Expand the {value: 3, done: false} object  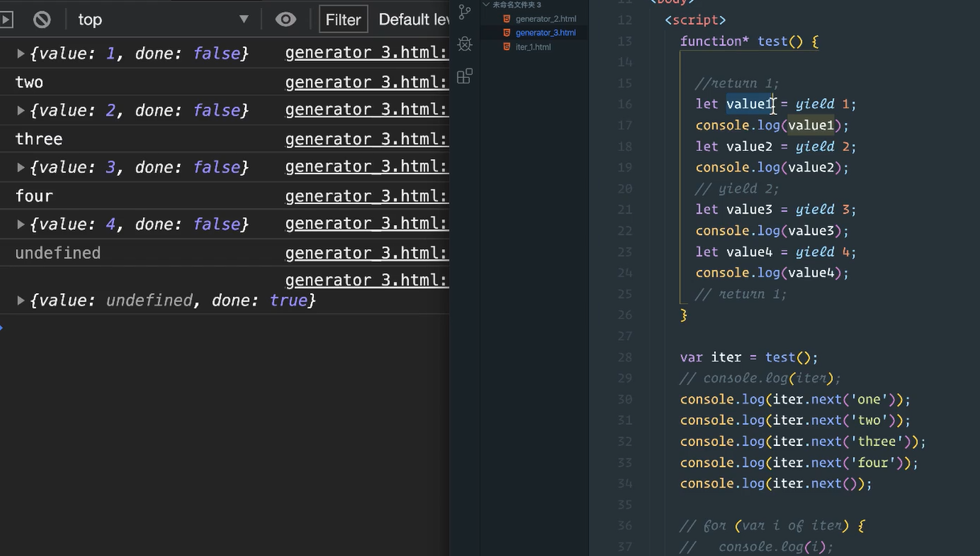pos(21,167)
